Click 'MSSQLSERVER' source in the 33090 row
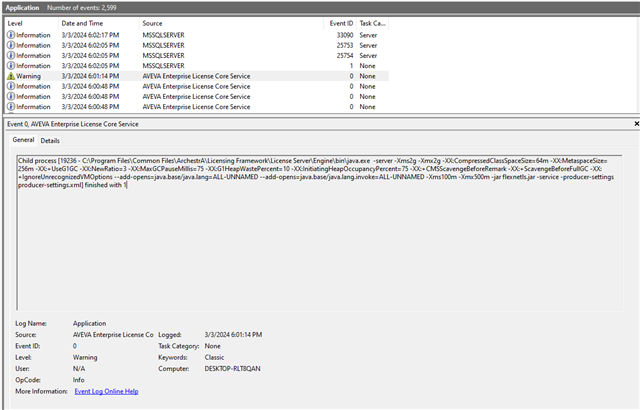 164,35
